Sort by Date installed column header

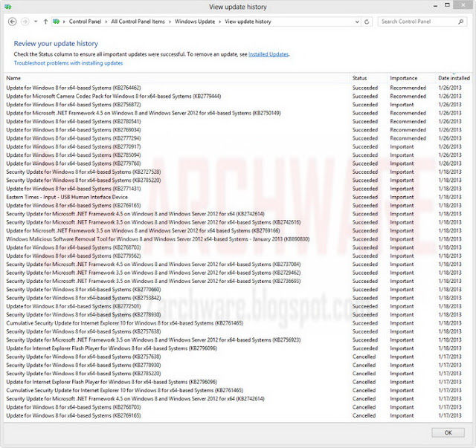tap(454, 78)
